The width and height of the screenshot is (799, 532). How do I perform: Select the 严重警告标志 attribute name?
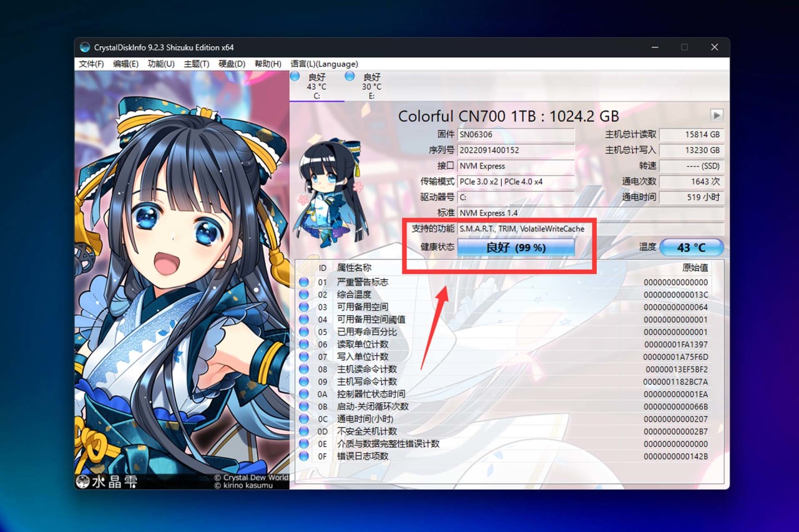click(x=363, y=282)
